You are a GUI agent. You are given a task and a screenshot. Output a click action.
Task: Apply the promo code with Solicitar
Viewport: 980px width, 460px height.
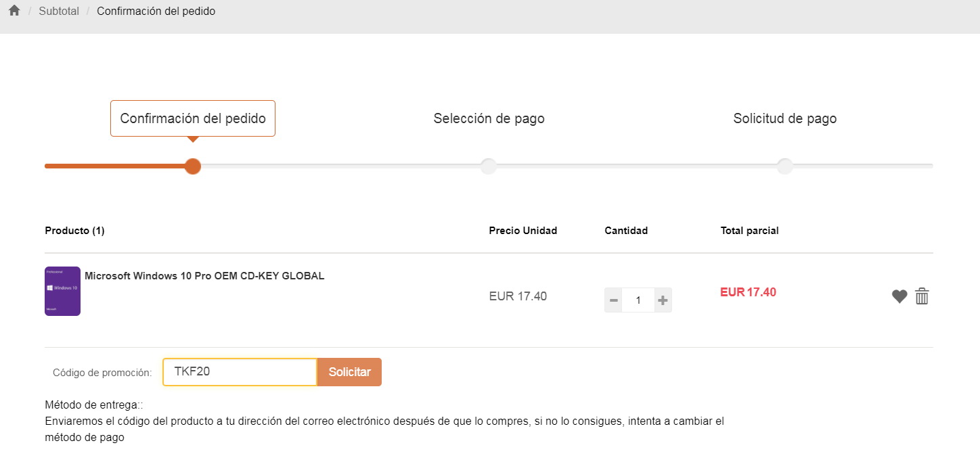pos(350,372)
